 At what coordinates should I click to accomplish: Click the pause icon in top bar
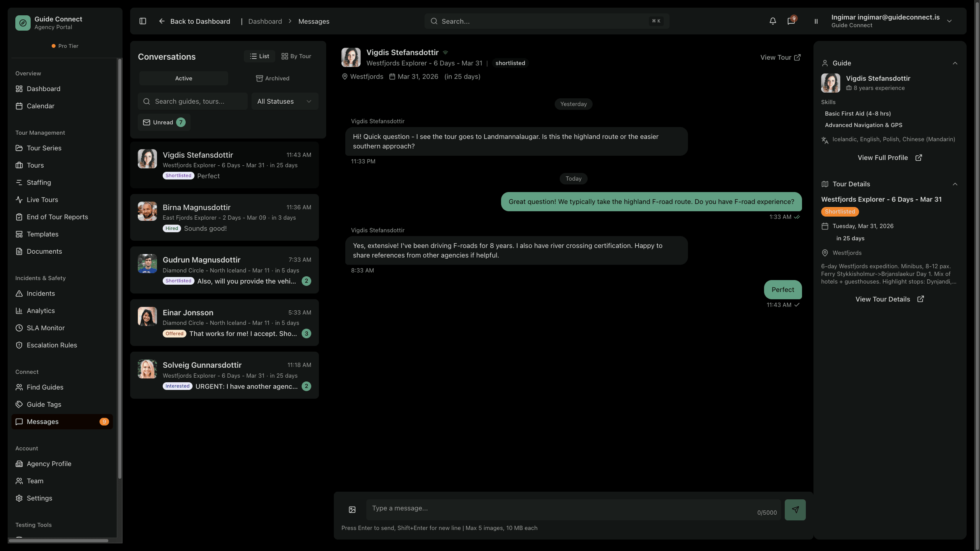point(816,21)
